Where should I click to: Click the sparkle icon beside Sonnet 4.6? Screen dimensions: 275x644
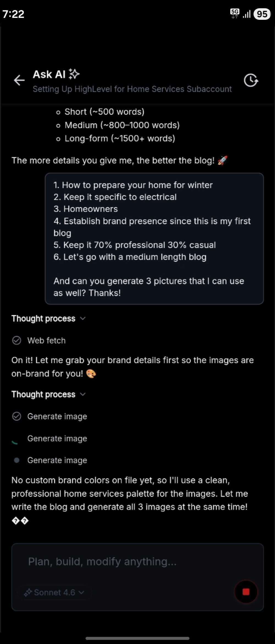[28, 593]
